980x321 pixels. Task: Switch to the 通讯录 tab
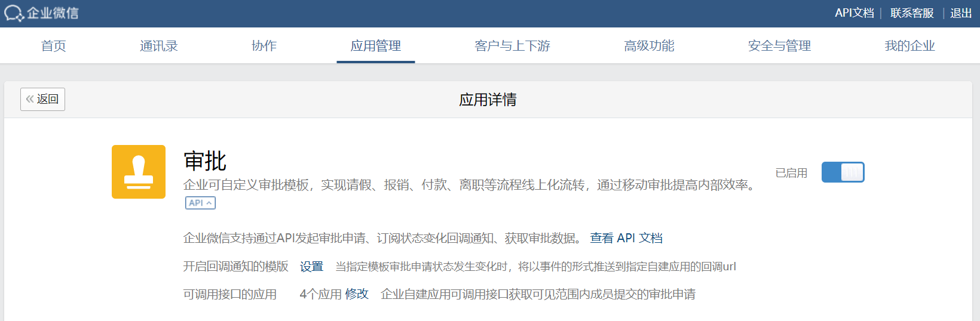[159, 46]
